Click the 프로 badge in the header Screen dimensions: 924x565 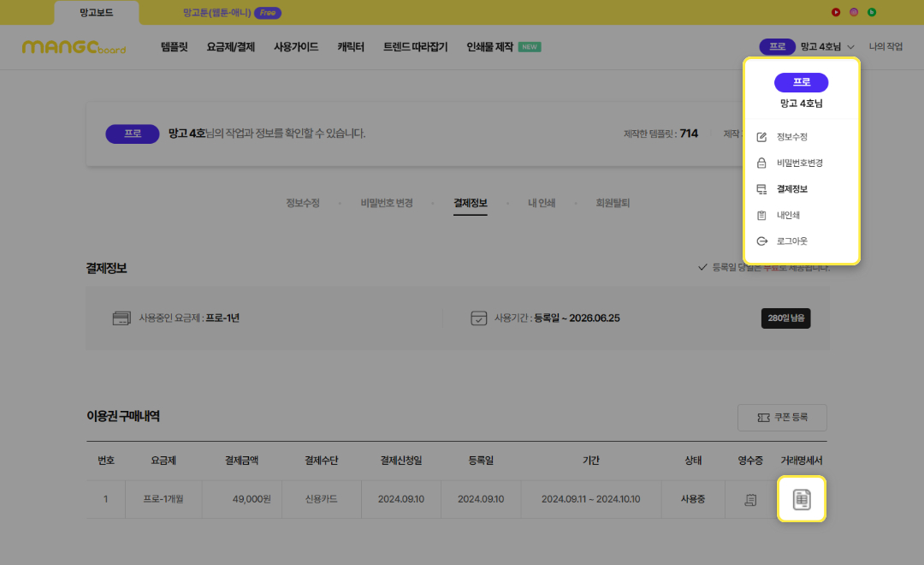(777, 47)
